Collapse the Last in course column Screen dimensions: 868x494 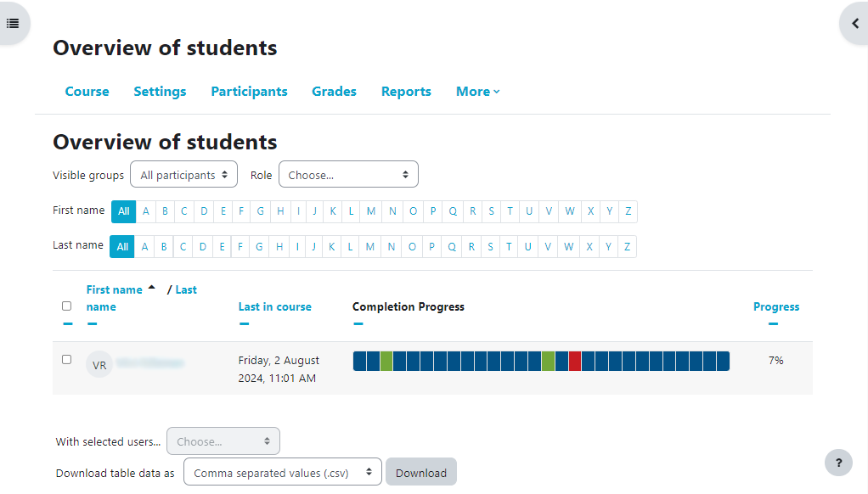244,323
